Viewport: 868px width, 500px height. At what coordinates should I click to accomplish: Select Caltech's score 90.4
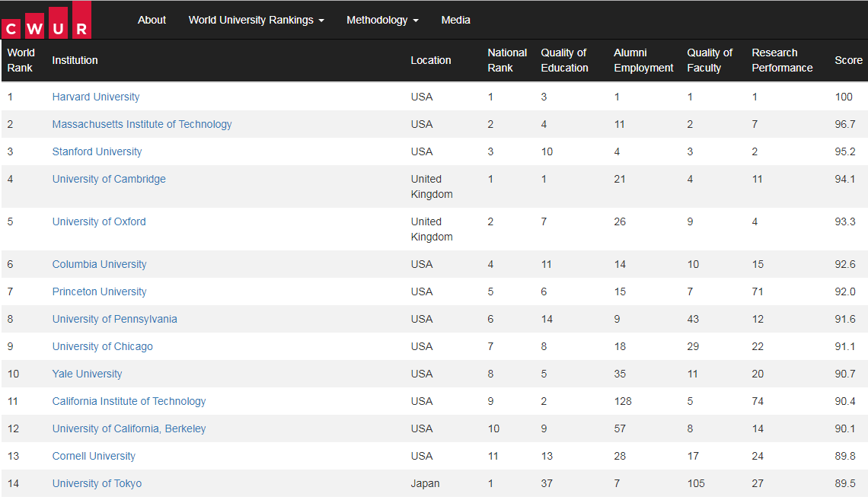point(844,401)
